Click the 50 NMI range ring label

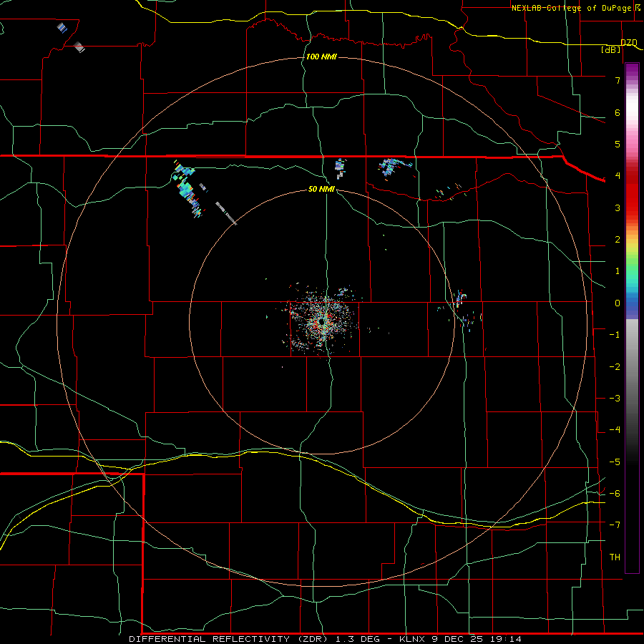(321, 189)
